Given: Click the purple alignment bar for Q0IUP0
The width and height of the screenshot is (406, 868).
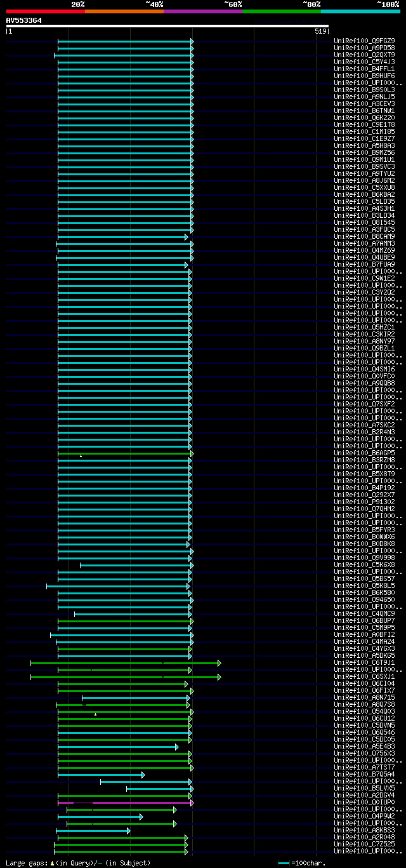Looking at the screenshot, I should pos(126,803).
